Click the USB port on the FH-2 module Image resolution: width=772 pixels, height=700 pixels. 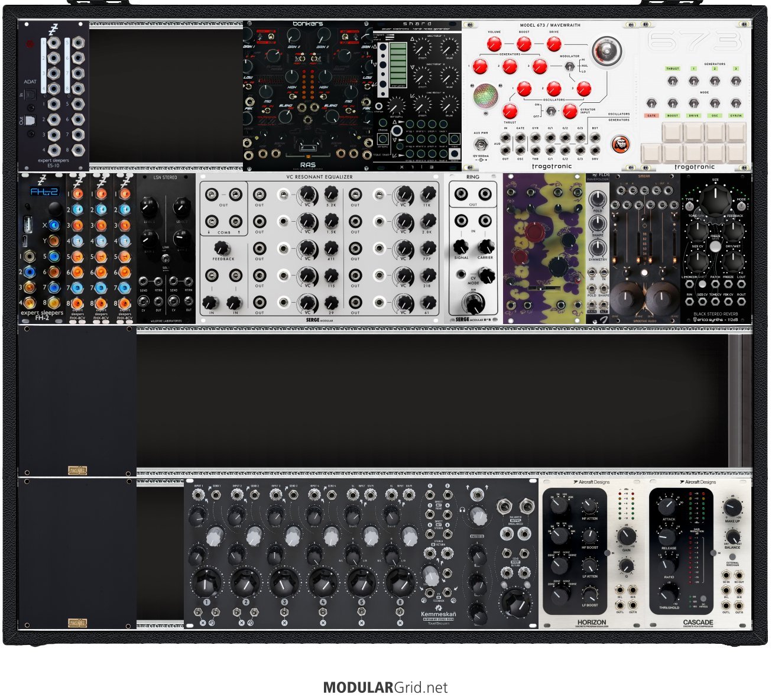(x=29, y=224)
